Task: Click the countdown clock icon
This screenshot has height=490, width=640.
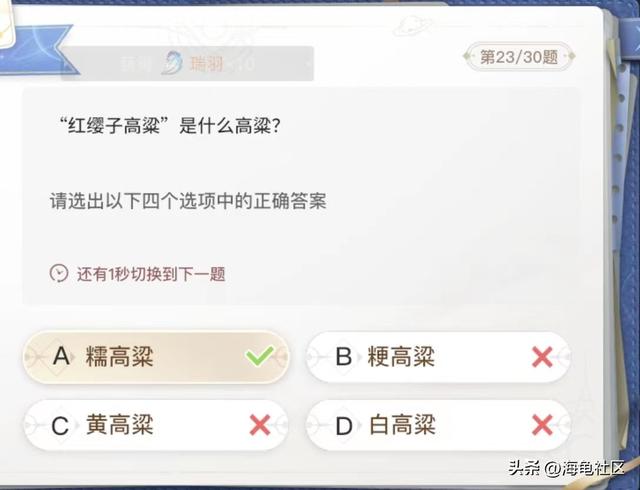Action: click(60, 273)
